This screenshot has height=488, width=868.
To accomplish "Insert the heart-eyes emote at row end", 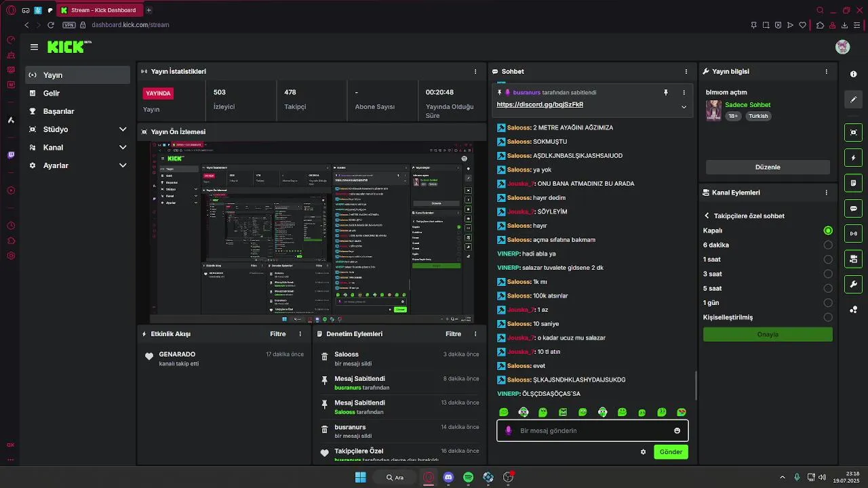I will tap(682, 412).
